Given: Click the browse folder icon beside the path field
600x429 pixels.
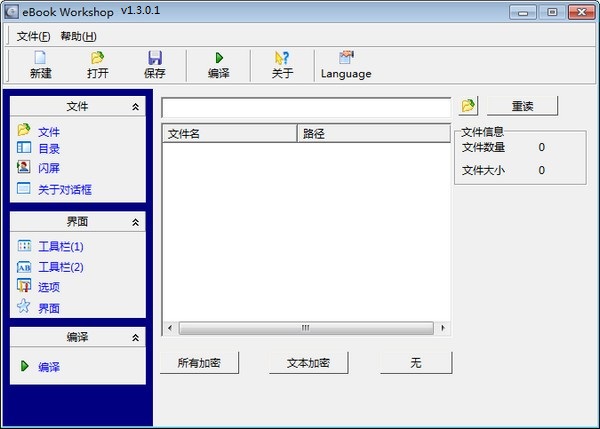Looking at the screenshot, I should [468, 105].
